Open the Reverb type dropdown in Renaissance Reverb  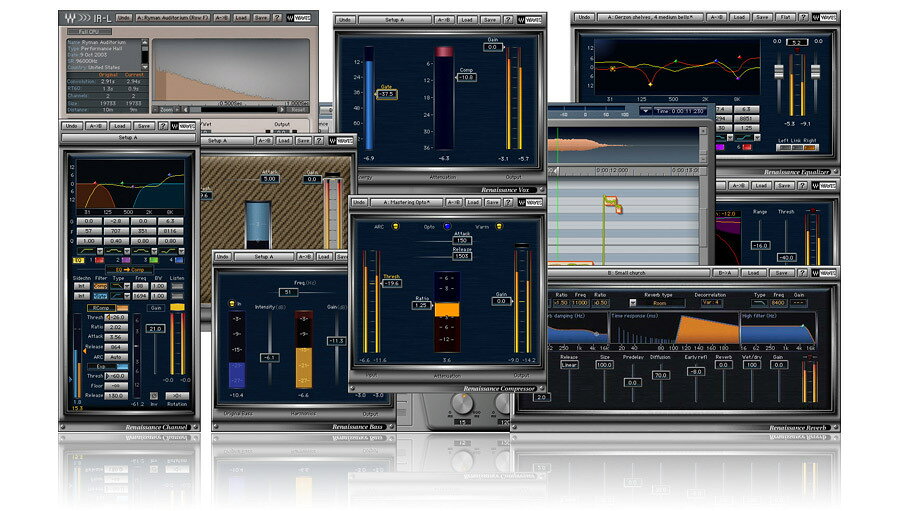pyautogui.click(x=633, y=303)
